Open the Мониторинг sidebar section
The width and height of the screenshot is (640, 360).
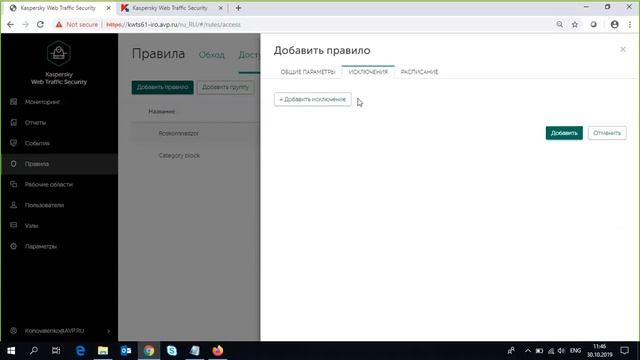[42, 102]
